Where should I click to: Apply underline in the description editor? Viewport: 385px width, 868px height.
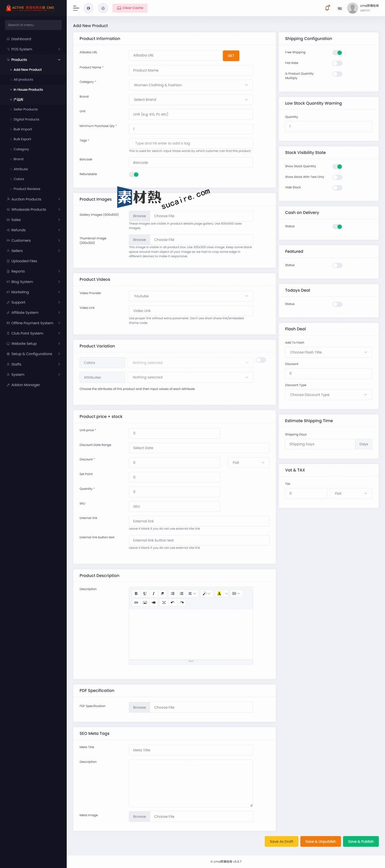pyautogui.click(x=145, y=593)
